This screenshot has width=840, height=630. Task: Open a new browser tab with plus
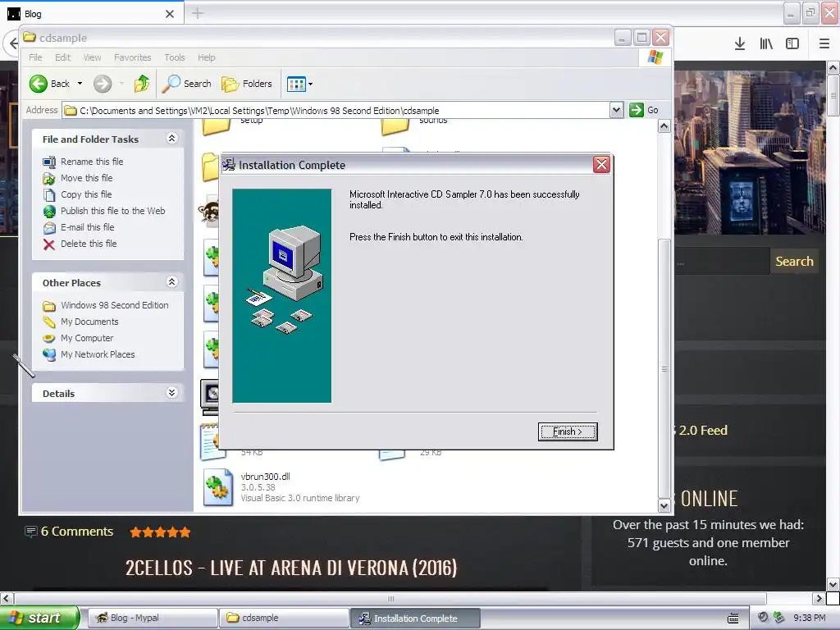197,13
